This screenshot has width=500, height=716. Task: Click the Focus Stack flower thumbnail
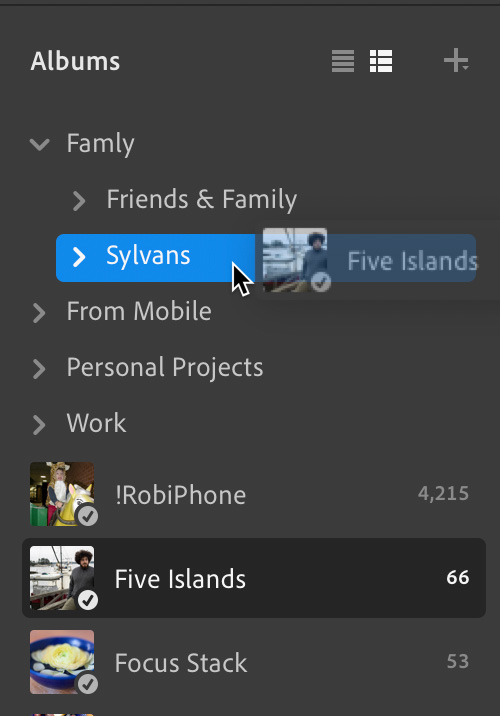click(x=62, y=662)
